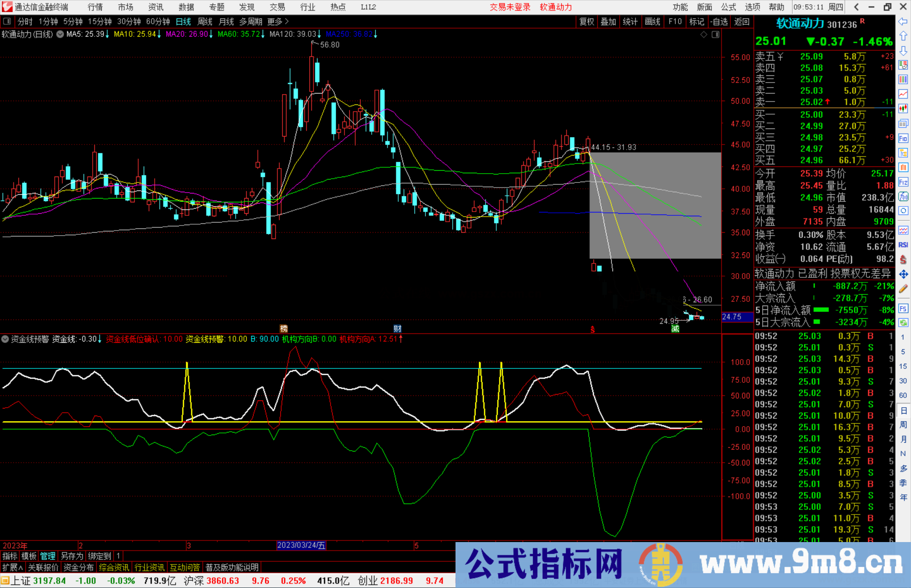The height and width of the screenshot is (588, 911).
Task: Switch to 周线 chart tab
Action: point(205,21)
